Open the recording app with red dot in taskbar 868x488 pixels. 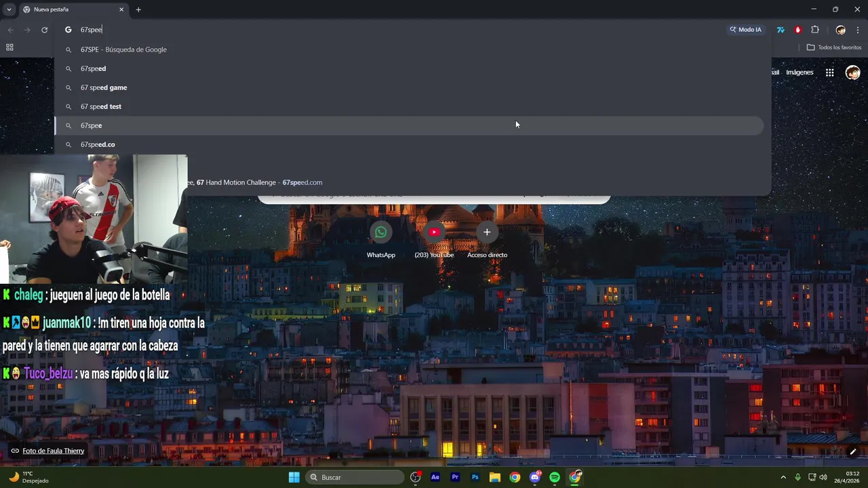tap(416, 477)
